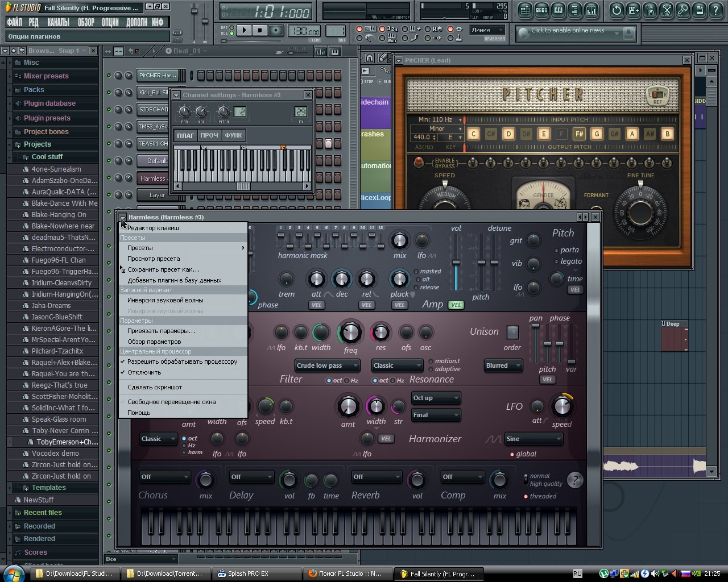This screenshot has height=582, width=728.
Task: Click the Record button next to Stop
Action: point(276,31)
